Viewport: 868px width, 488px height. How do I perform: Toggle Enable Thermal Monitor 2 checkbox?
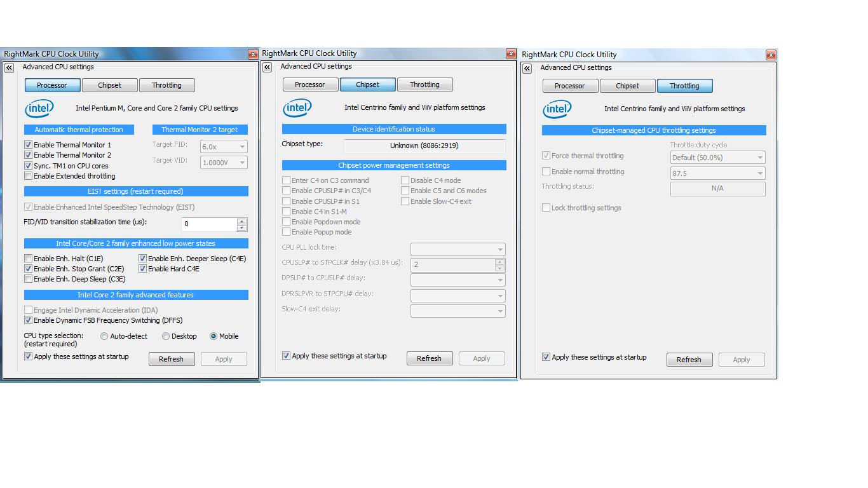(x=28, y=155)
